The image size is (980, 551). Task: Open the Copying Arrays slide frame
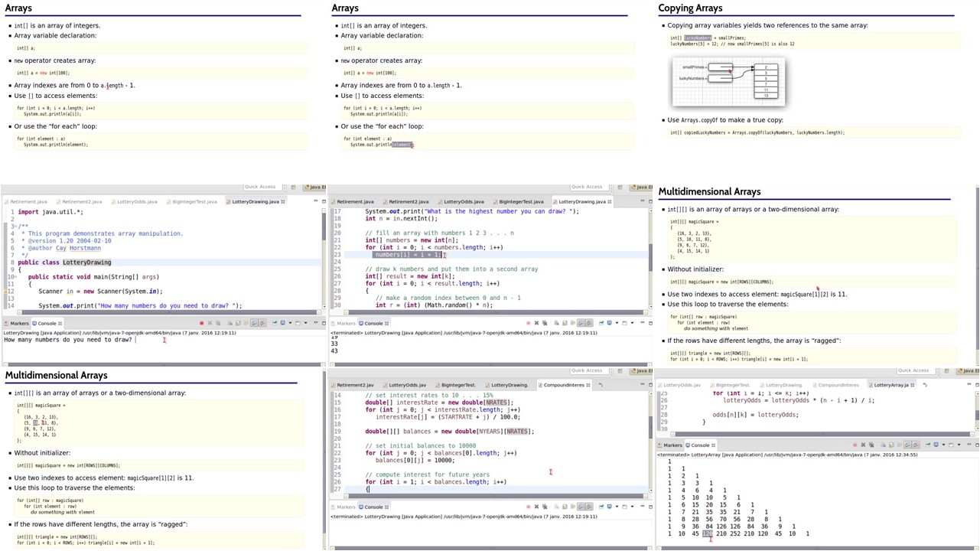click(816, 92)
